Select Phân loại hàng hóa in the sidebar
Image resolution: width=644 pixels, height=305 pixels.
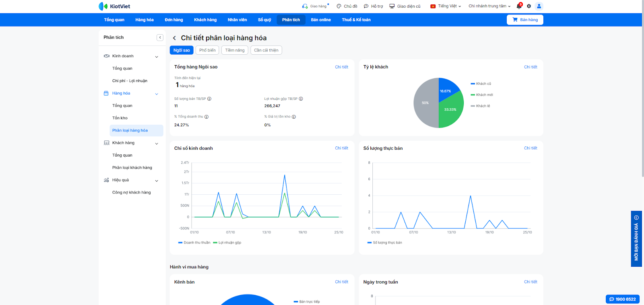[136, 130]
